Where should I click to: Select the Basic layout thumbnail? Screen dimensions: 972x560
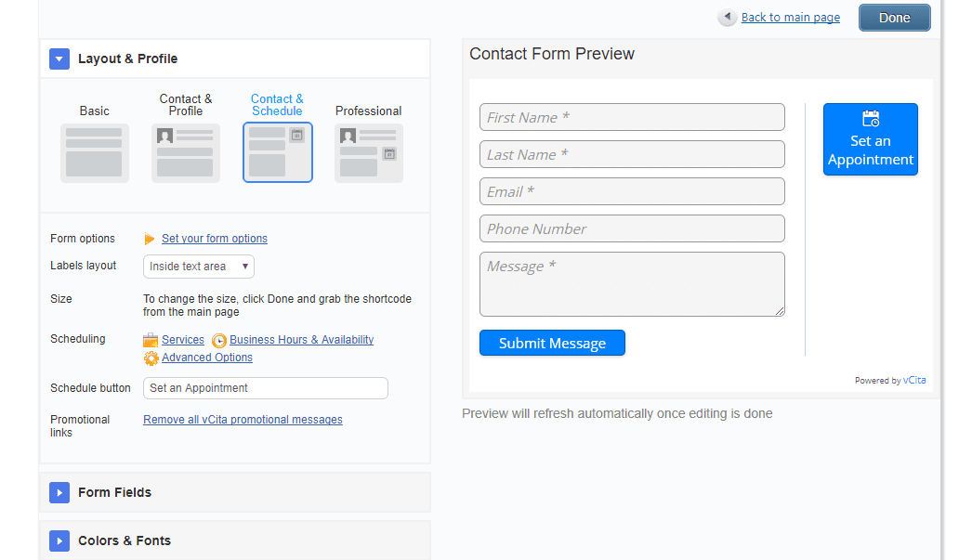click(95, 152)
